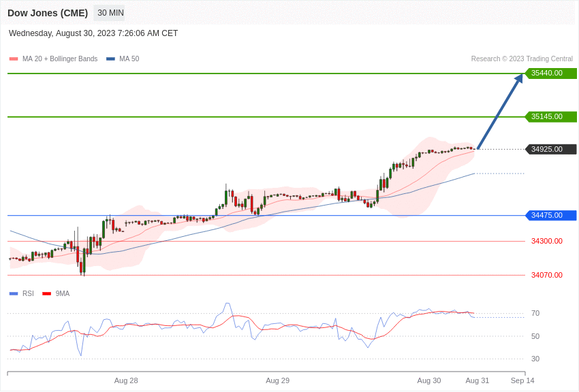The width and height of the screenshot is (579, 392).
Task: Click the RSI 30 level label
Action: pos(535,359)
